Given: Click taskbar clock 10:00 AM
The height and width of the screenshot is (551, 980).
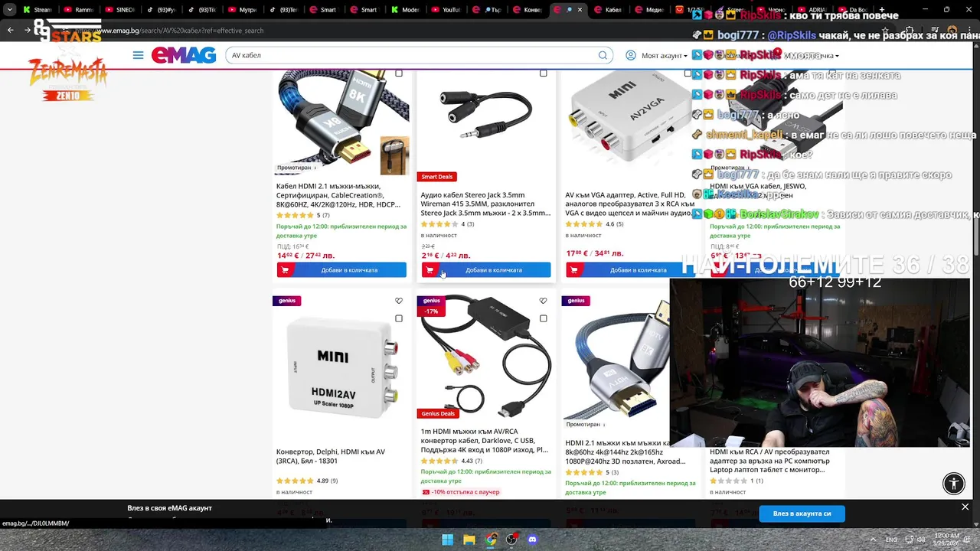Looking at the screenshot, I should (x=946, y=540).
